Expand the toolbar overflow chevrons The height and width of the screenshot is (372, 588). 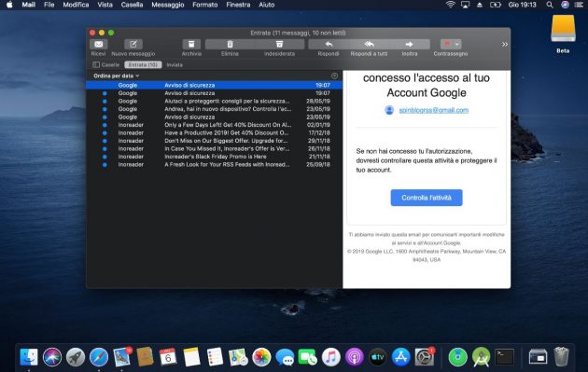click(505, 44)
